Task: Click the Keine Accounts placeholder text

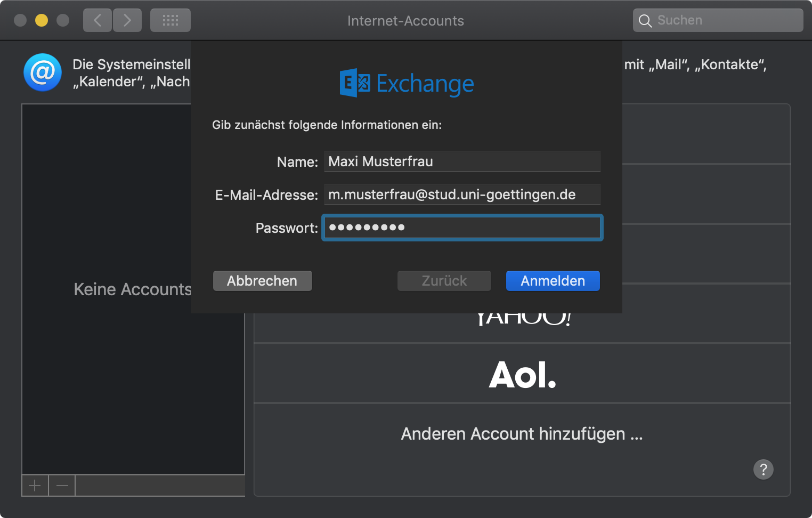Action: 132,289
